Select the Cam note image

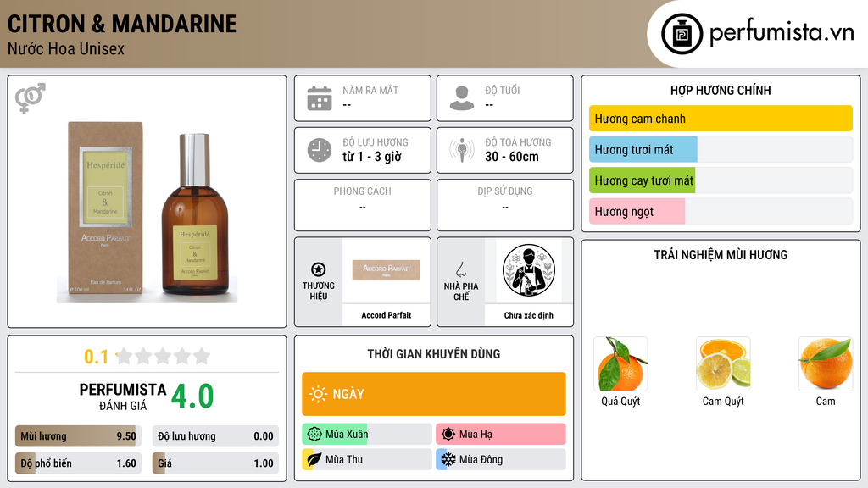826,364
